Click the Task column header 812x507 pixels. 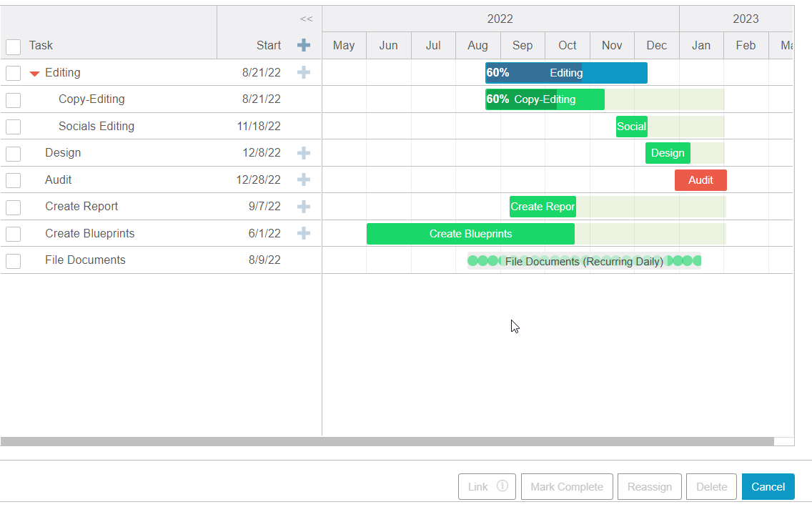[41, 45]
